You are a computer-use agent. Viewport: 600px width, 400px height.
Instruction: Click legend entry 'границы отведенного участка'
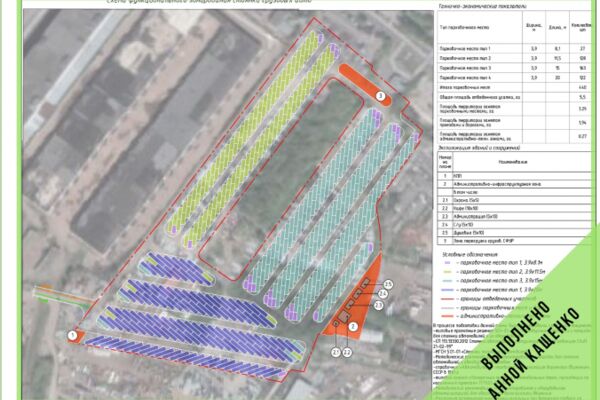(x=497, y=299)
